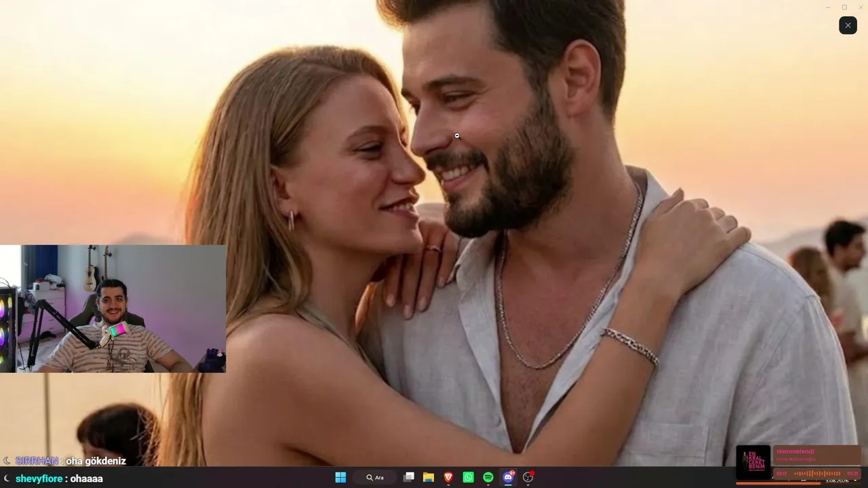
Task: Click the shevyfiore username in chat
Action: pos(39,479)
